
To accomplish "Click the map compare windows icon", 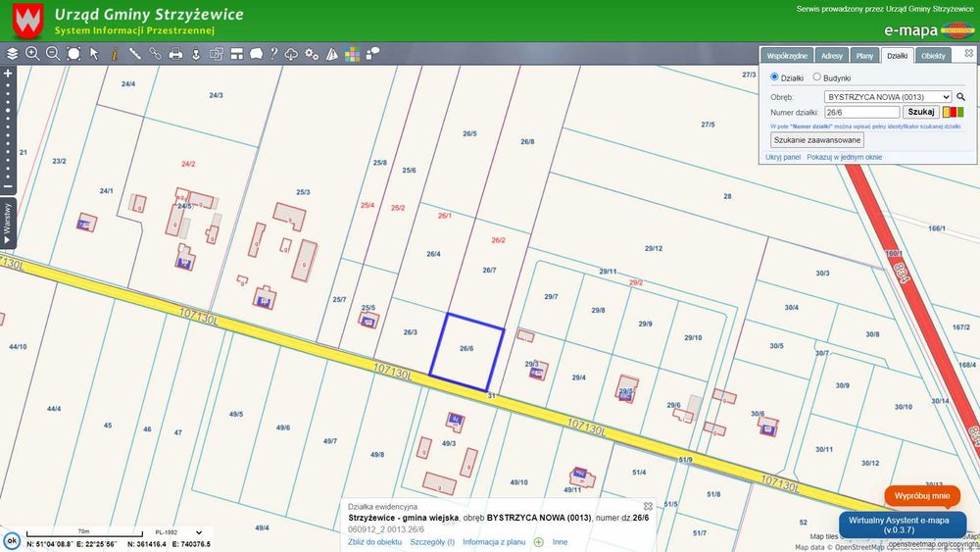I will tap(217, 54).
